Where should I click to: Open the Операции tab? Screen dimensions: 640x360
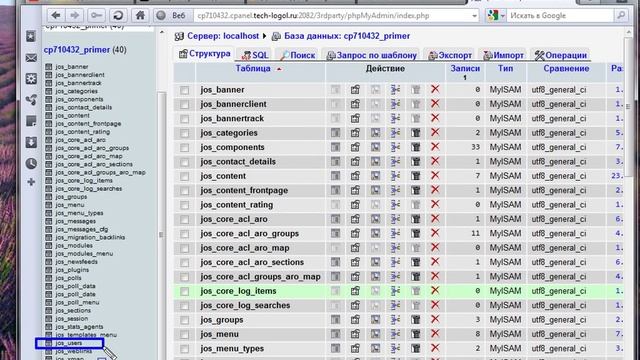click(x=561, y=55)
